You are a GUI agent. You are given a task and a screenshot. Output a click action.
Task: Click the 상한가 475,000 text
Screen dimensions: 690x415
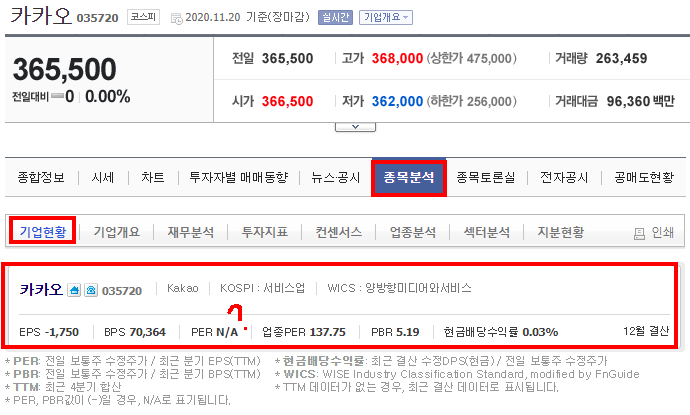(471, 58)
